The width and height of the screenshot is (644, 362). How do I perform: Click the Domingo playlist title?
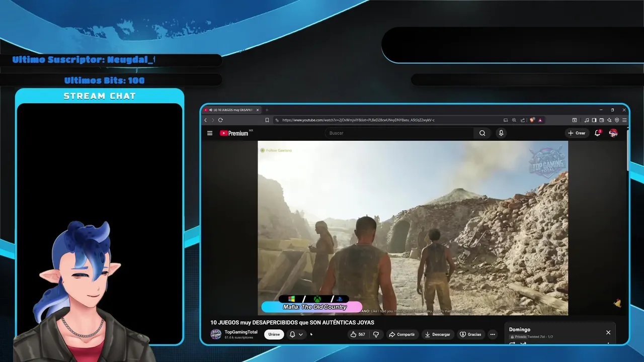tap(520, 330)
